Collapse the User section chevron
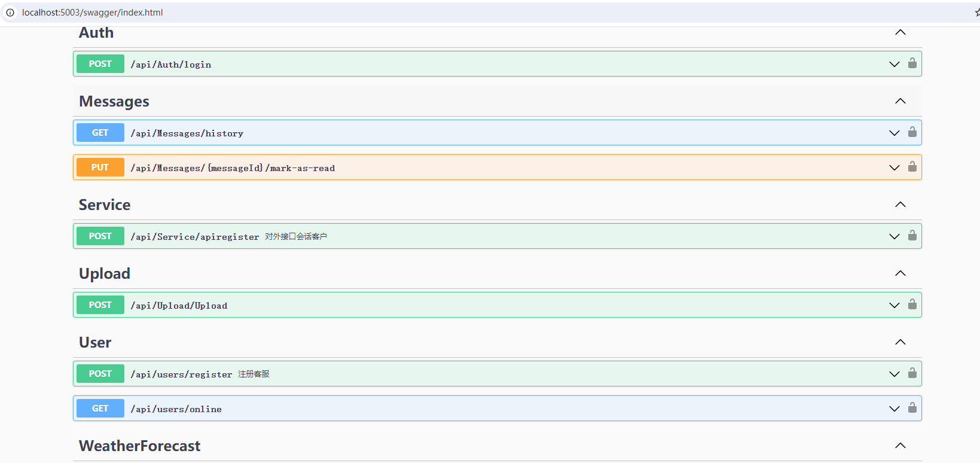The height and width of the screenshot is (463, 980). pos(900,342)
